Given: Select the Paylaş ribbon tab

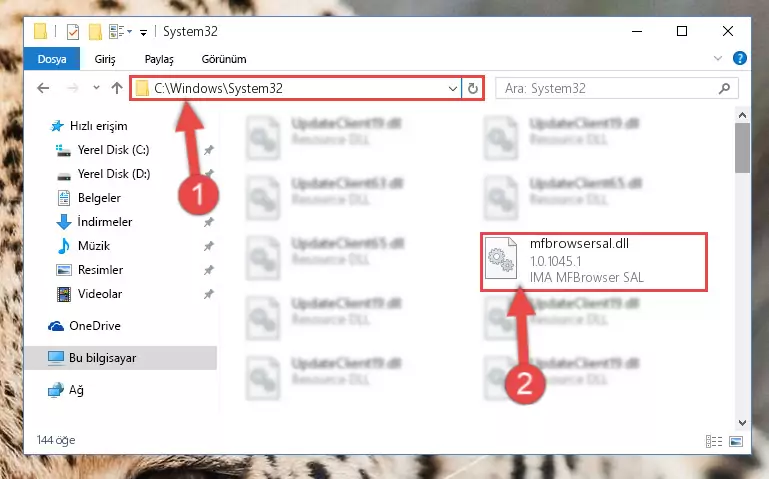Looking at the screenshot, I should click(159, 59).
